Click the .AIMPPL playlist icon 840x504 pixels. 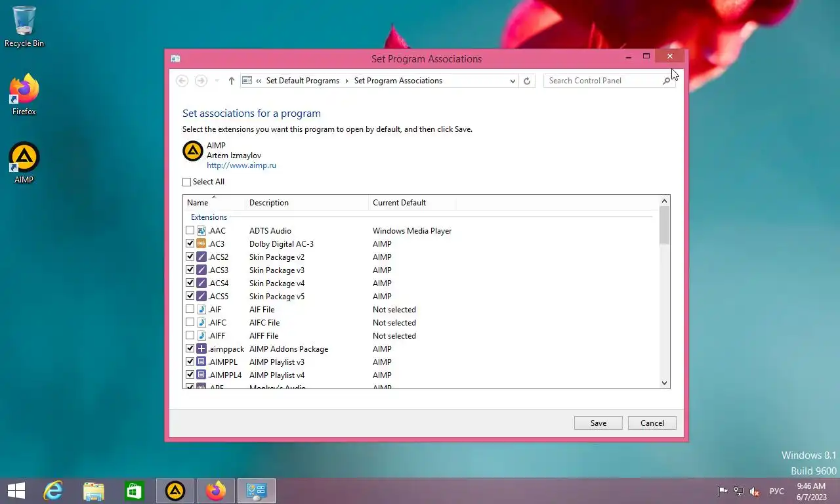click(x=202, y=362)
